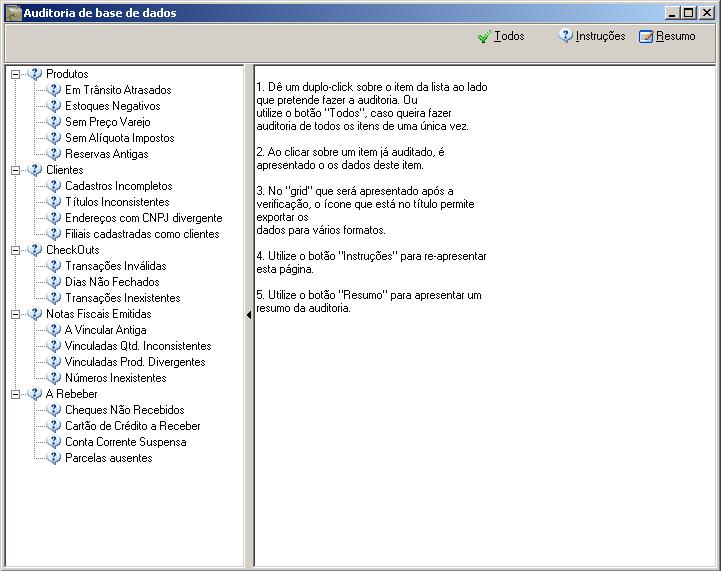Select the Produtos category label
721x571 pixels.
point(67,74)
